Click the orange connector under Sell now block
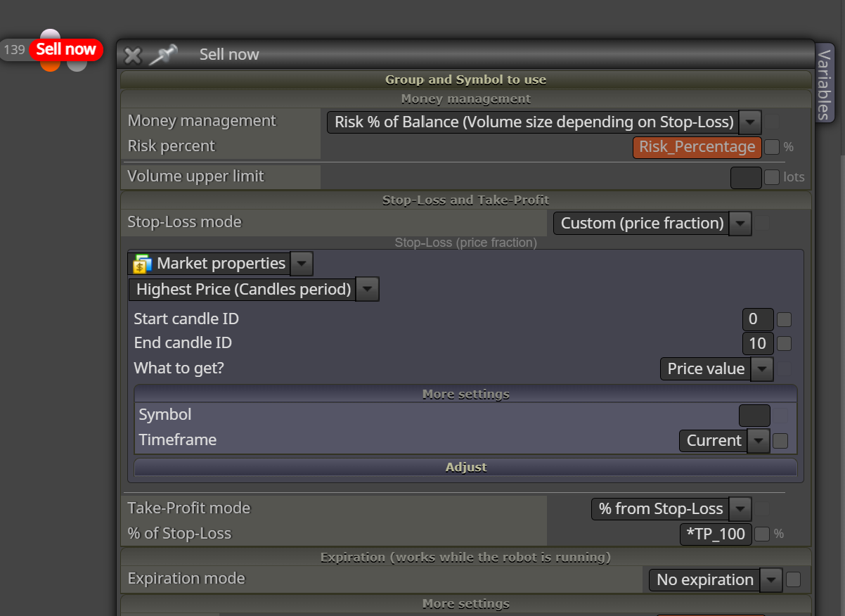This screenshot has width=845, height=616. (x=50, y=65)
